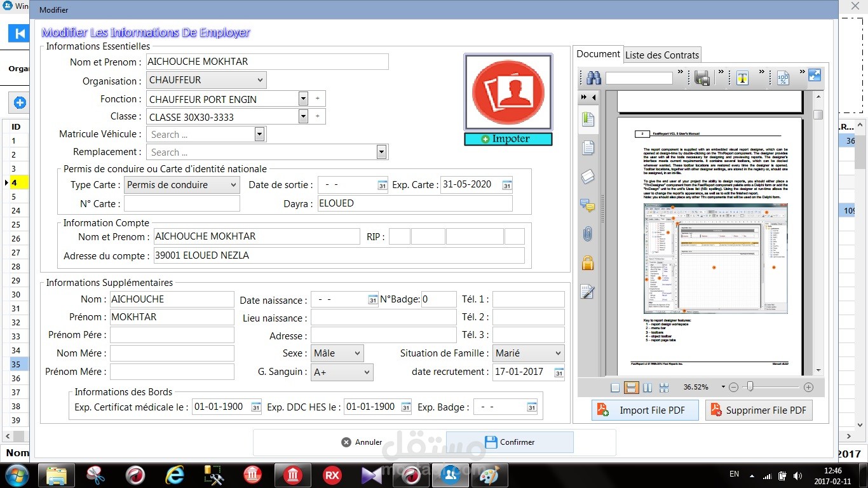Open the comments panel icon
This screenshot has height=488, width=868.
pyautogui.click(x=588, y=205)
